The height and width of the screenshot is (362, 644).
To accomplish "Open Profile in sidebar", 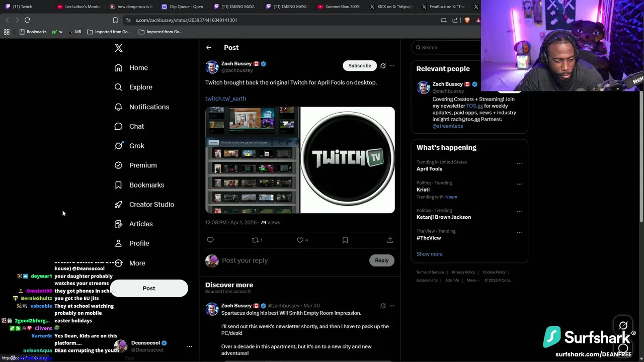I will pos(132,243).
